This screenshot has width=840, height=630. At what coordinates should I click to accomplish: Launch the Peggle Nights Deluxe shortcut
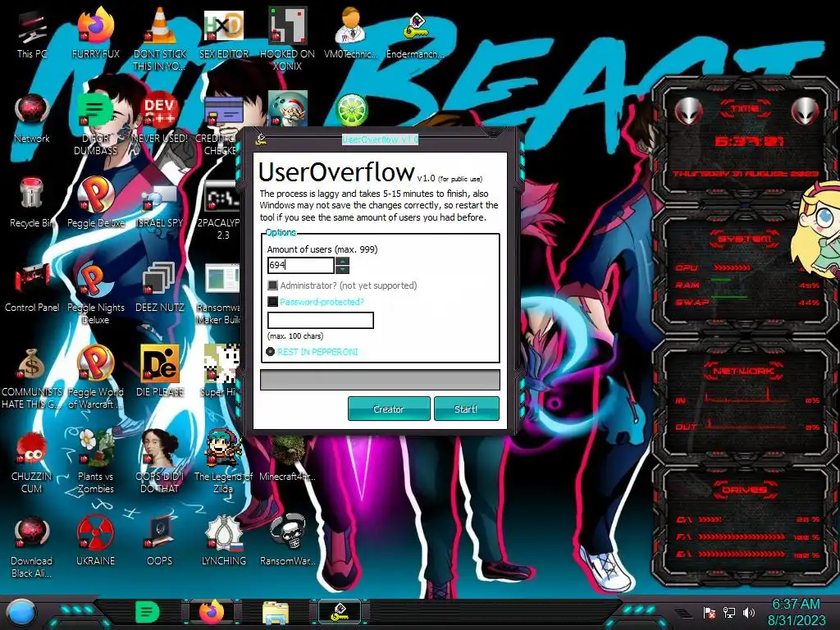(95, 293)
